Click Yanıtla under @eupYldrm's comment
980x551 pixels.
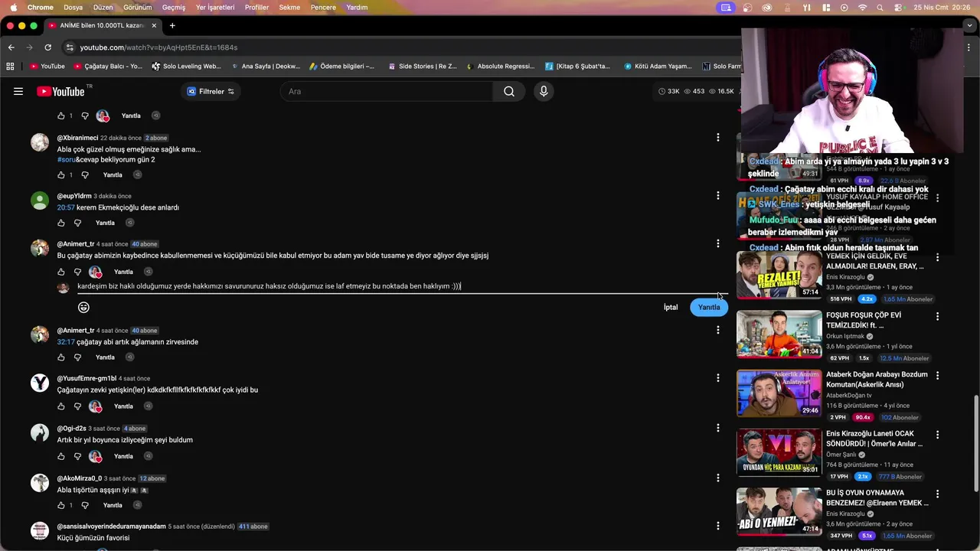(105, 223)
